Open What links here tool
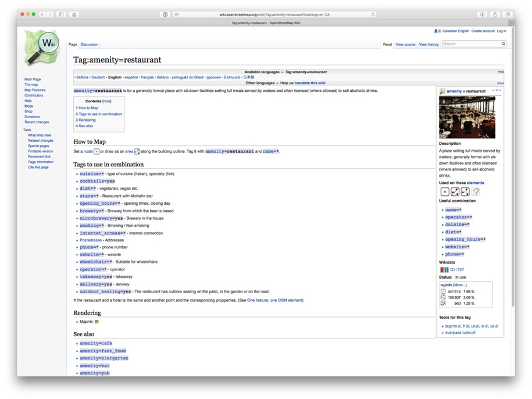The image size is (532, 399). 40,136
